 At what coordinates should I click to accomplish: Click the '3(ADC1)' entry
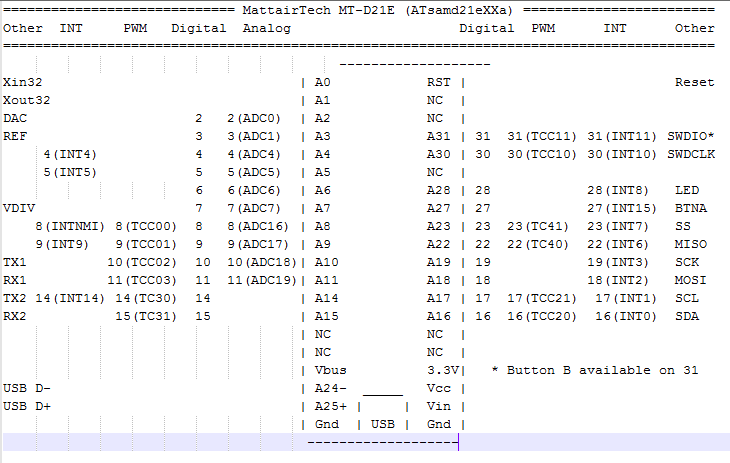point(254,136)
